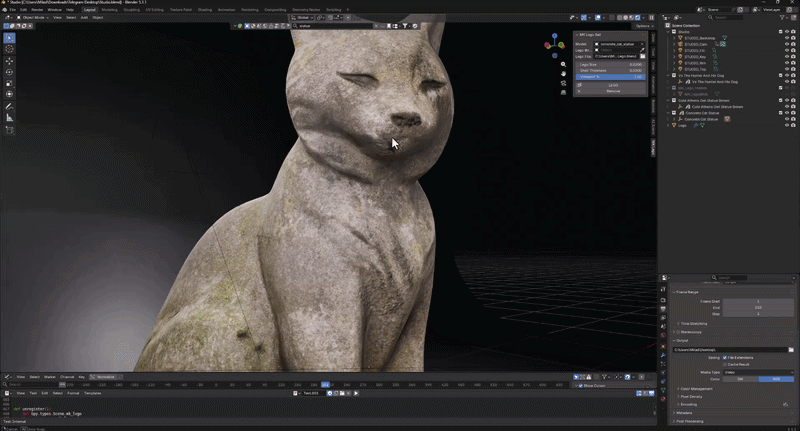Open the viewport Add menu

click(x=84, y=17)
